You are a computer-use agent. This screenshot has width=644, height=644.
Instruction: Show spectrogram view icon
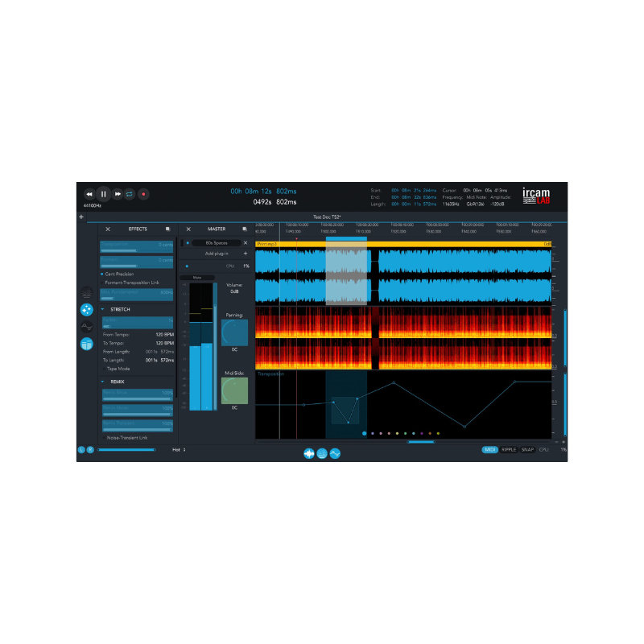point(322,453)
